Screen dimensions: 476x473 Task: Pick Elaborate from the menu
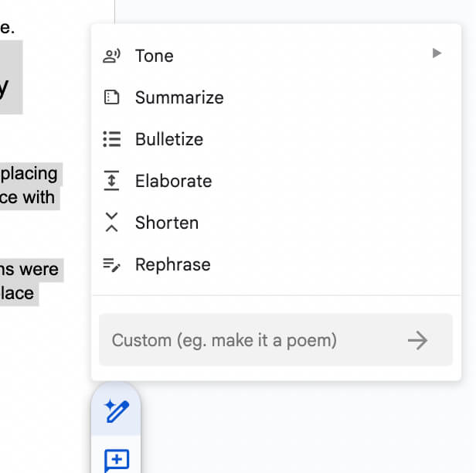click(173, 181)
